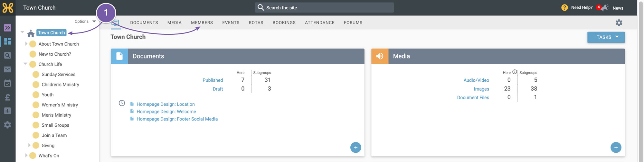Viewport: 644px width, 162px height.
Task: Expand the What's On tree node
Action: (x=26, y=156)
